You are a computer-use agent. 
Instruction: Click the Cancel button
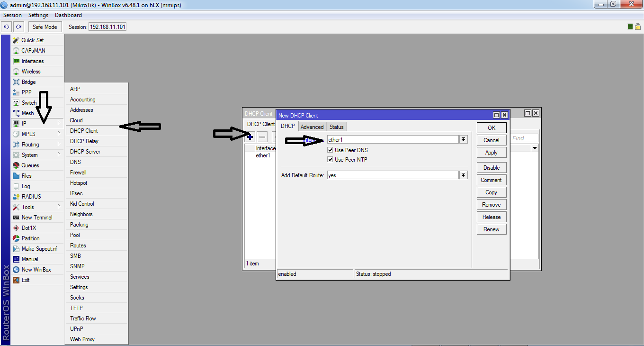point(492,140)
